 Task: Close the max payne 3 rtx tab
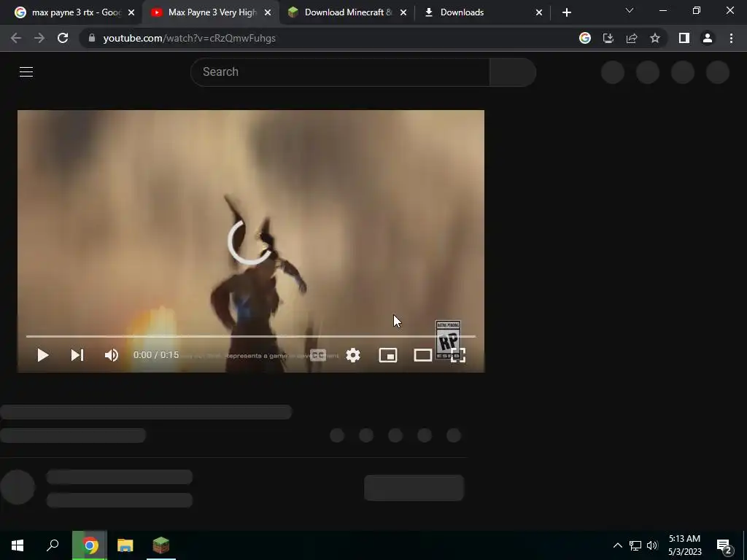pos(131,12)
